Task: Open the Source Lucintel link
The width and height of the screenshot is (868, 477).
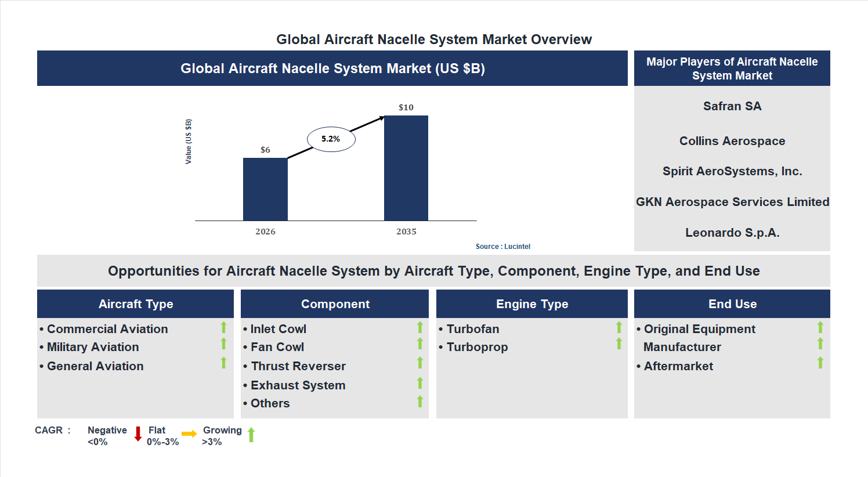Action: [502, 246]
